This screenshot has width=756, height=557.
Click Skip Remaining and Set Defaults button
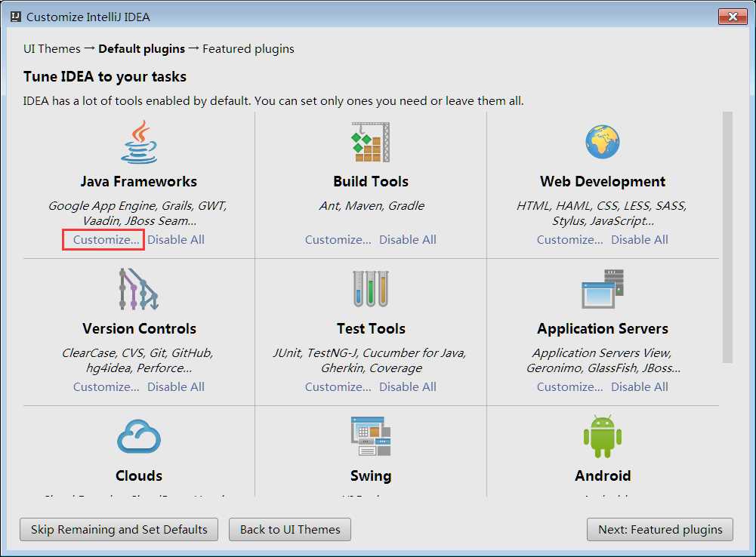119,530
